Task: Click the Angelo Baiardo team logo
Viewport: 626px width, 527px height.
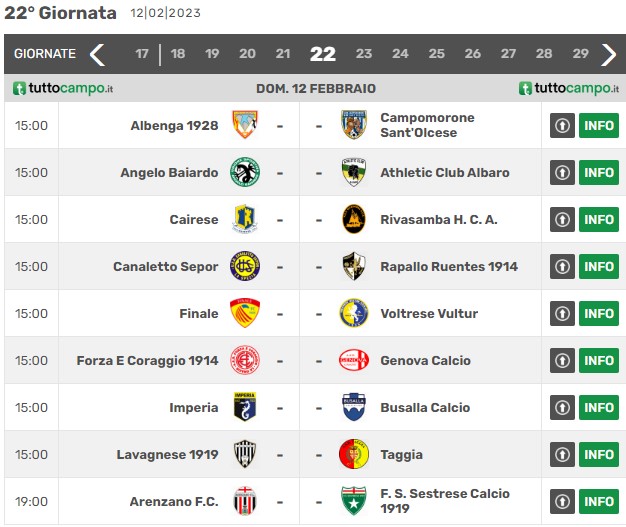Action: (x=245, y=172)
